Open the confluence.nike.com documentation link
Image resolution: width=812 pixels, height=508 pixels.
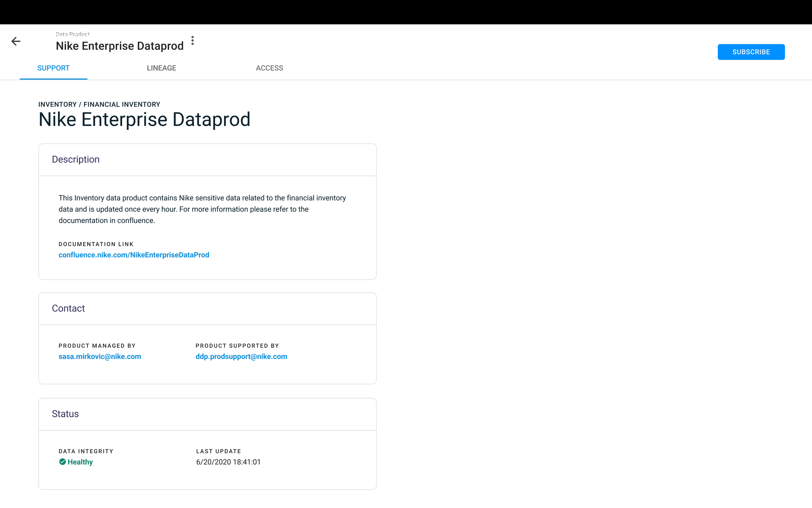pyautogui.click(x=134, y=255)
